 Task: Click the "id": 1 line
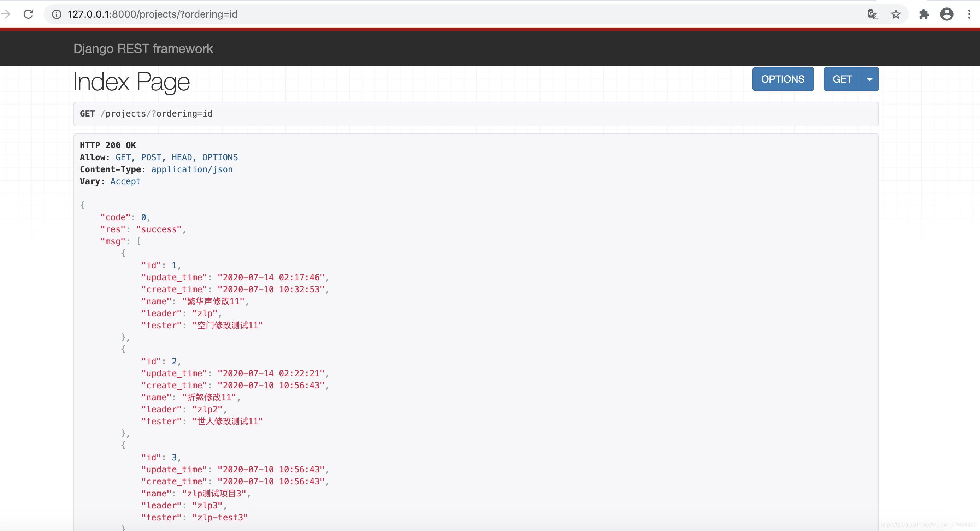click(161, 265)
